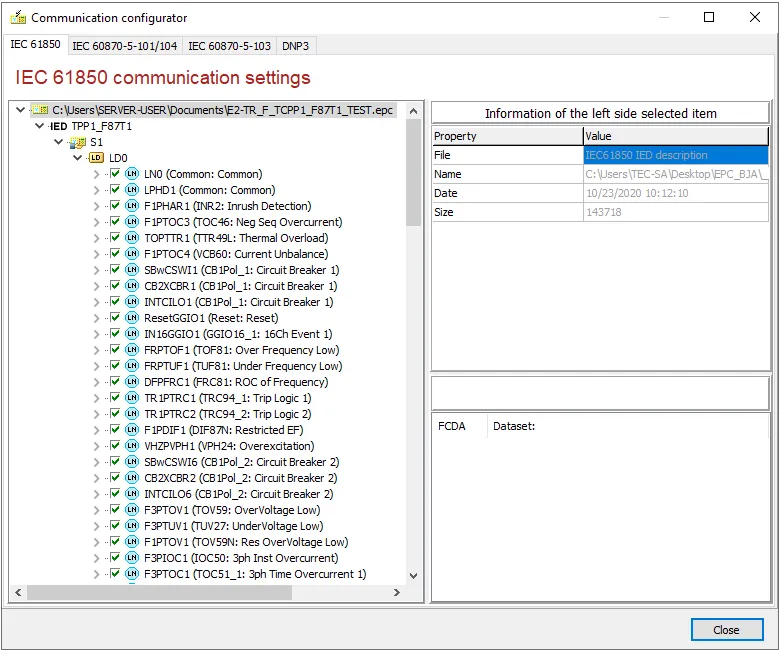Click the LD icon next to LD0
The image size is (779, 650).
[96, 158]
